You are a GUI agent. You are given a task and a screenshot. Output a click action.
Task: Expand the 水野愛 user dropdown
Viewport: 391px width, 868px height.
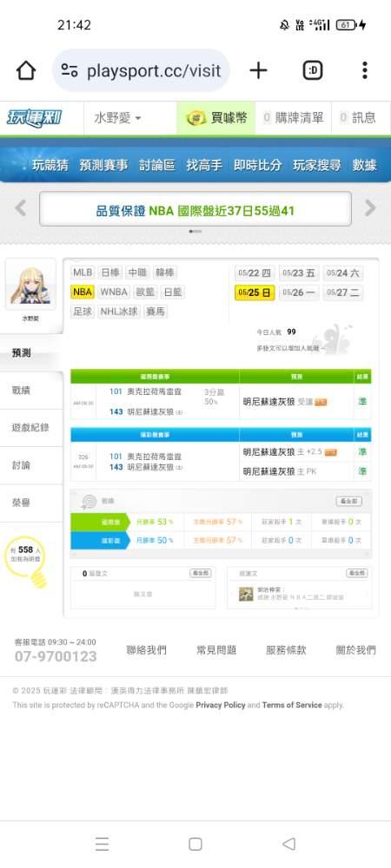click(117, 118)
